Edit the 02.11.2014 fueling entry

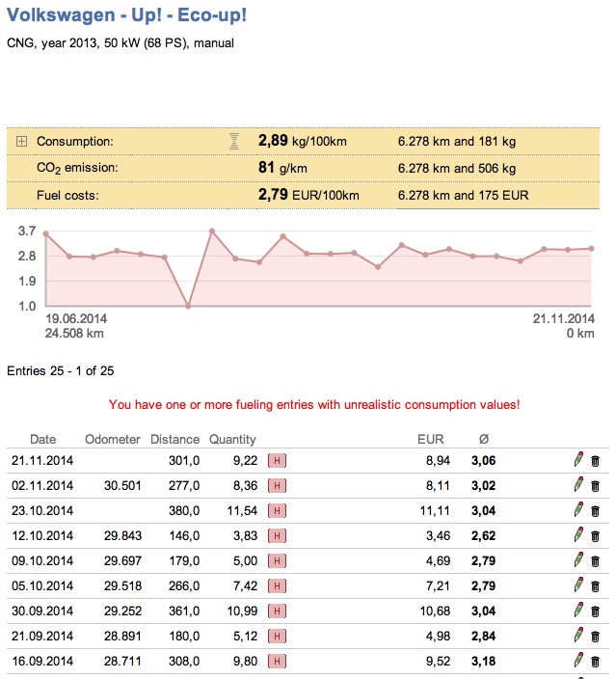point(578,484)
